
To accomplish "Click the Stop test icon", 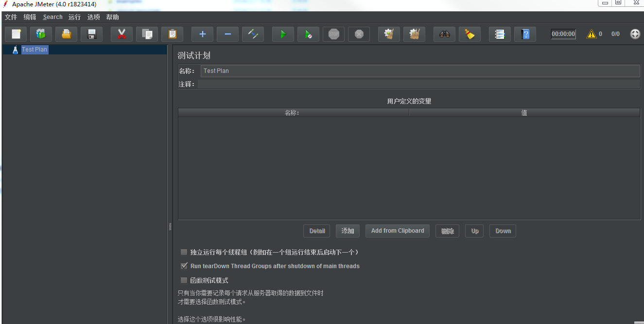I will [x=334, y=34].
